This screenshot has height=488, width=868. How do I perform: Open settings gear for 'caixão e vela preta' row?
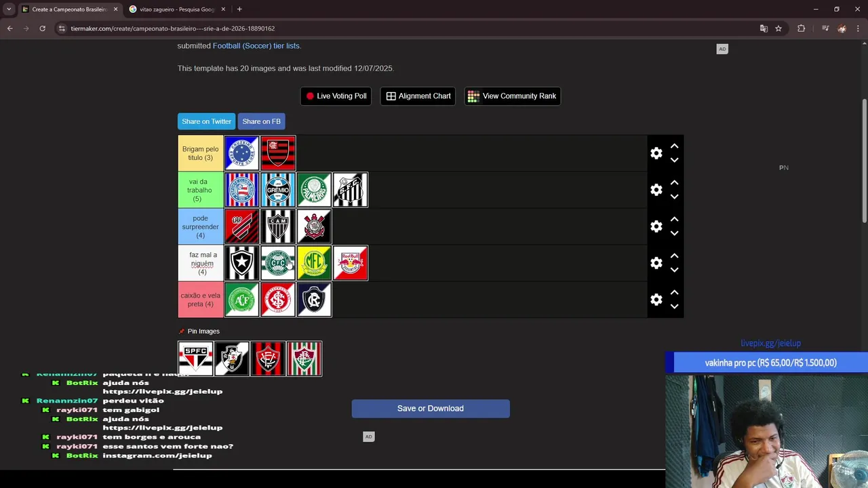[x=656, y=300]
